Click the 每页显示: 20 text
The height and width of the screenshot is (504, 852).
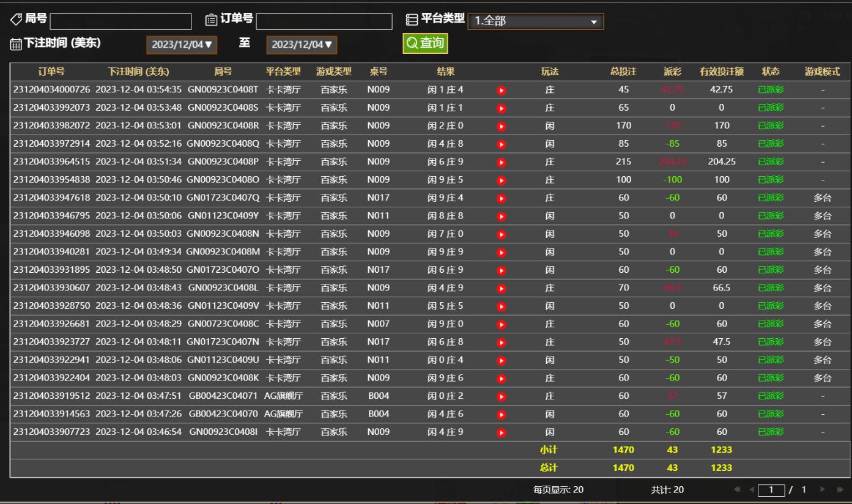click(558, 490)
